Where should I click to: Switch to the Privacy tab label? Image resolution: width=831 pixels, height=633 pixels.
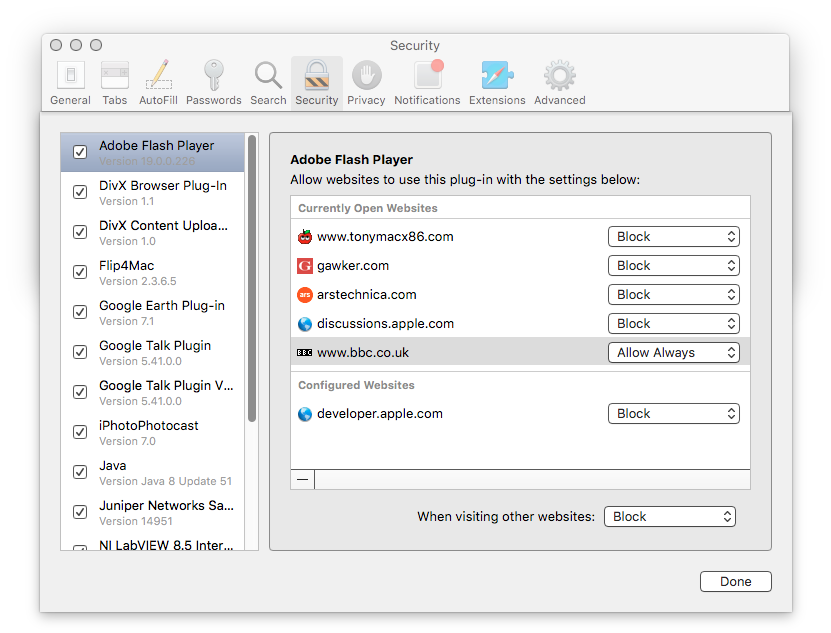(366, 100)
